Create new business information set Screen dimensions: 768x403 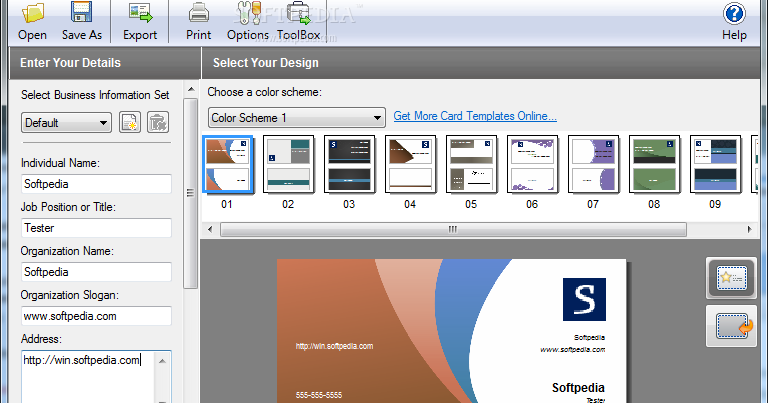point(130,122)
